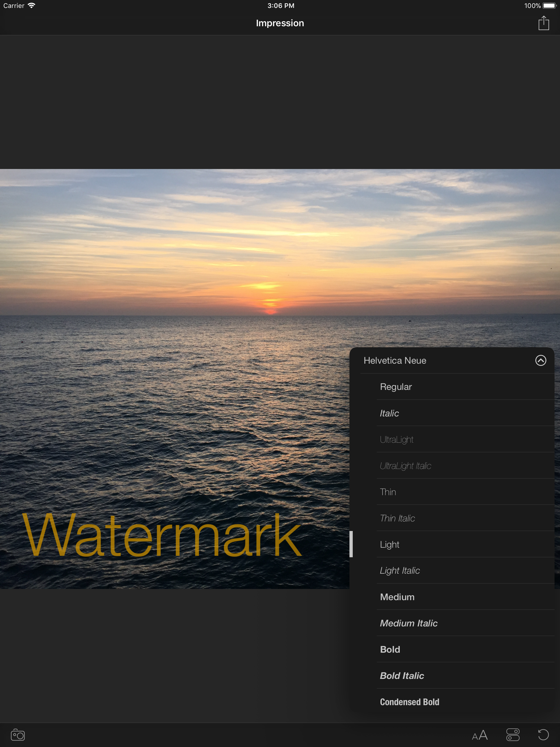Apply the Bold font weight

point(390,649)
